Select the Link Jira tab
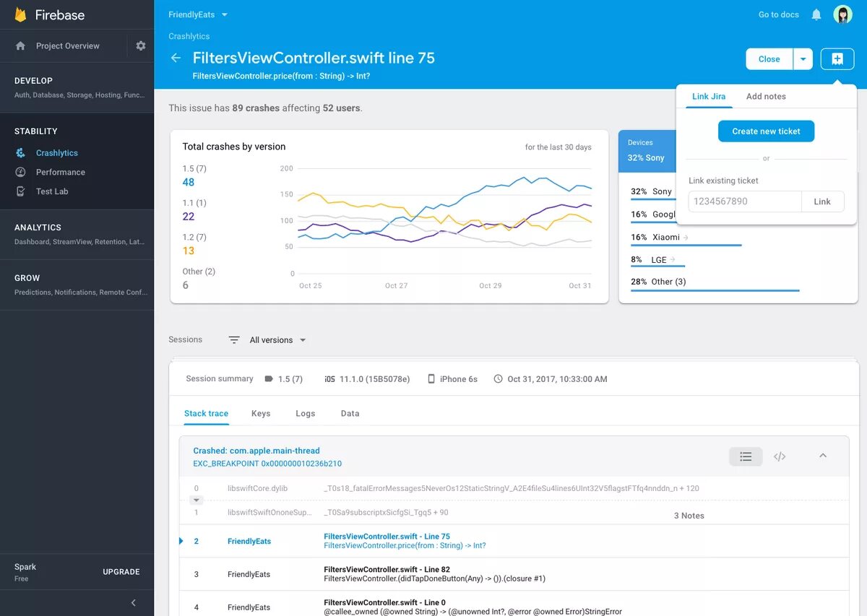The image size is (867, 616). point(709,96)
